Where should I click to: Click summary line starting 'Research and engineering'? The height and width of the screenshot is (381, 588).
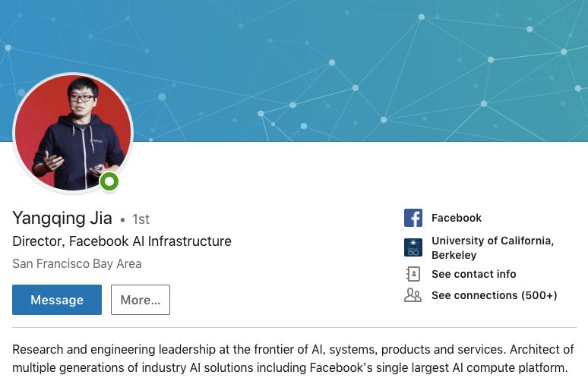292,350
